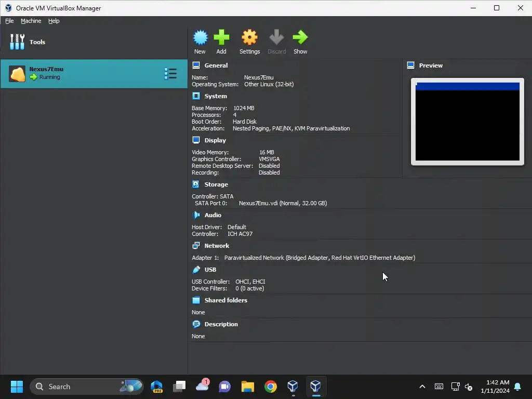Image resolution: width=532 pixels, height=399 pixels.
Task: Click the Display section screen icon
Action: [x=196, y=140]
